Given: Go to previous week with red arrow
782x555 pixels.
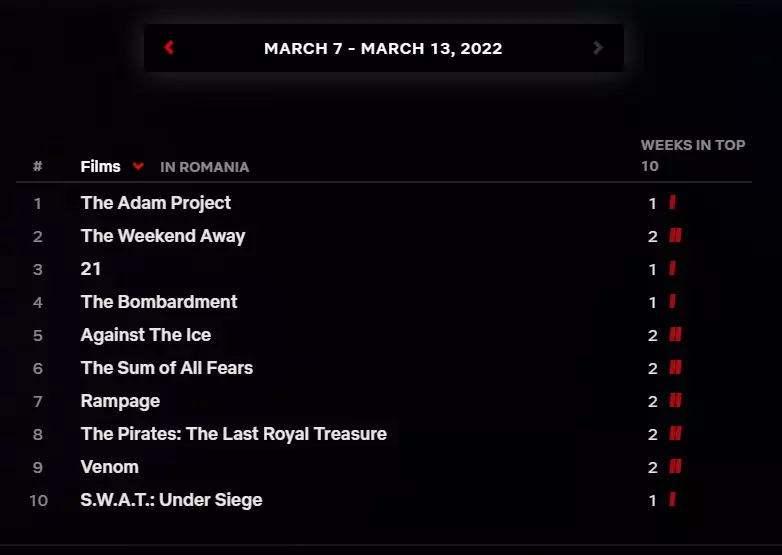Looking at the screenshot, I should pyautogui.click(x=169, y=48).
